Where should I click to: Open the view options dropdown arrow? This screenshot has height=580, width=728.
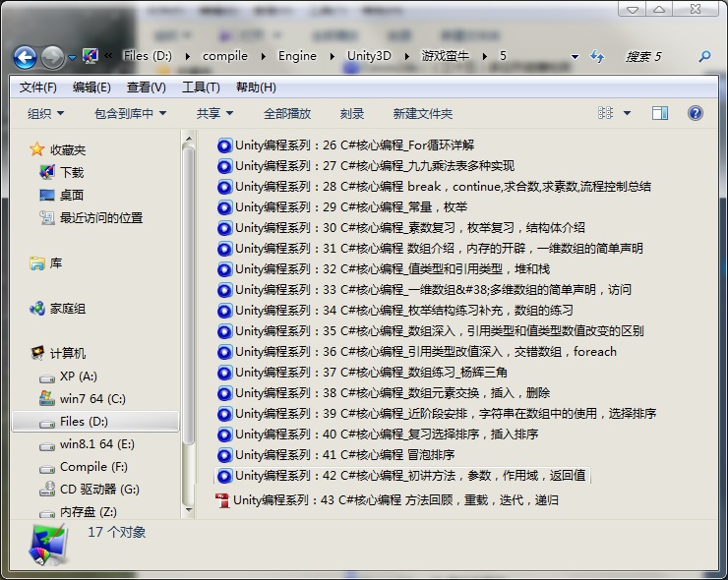pos(627,113)
